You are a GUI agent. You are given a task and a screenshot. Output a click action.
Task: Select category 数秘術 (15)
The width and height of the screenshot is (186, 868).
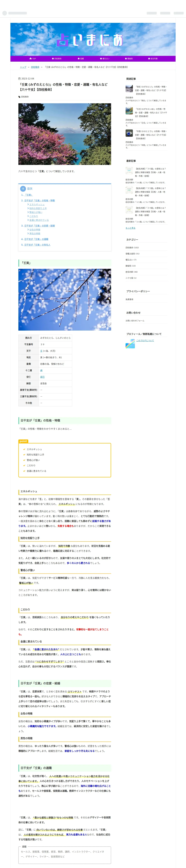click(x=131, y=266)
